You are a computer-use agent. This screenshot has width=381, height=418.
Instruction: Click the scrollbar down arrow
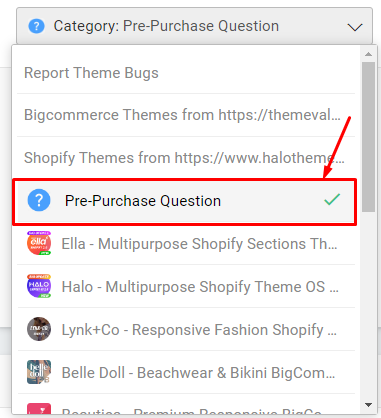(368, 405)
